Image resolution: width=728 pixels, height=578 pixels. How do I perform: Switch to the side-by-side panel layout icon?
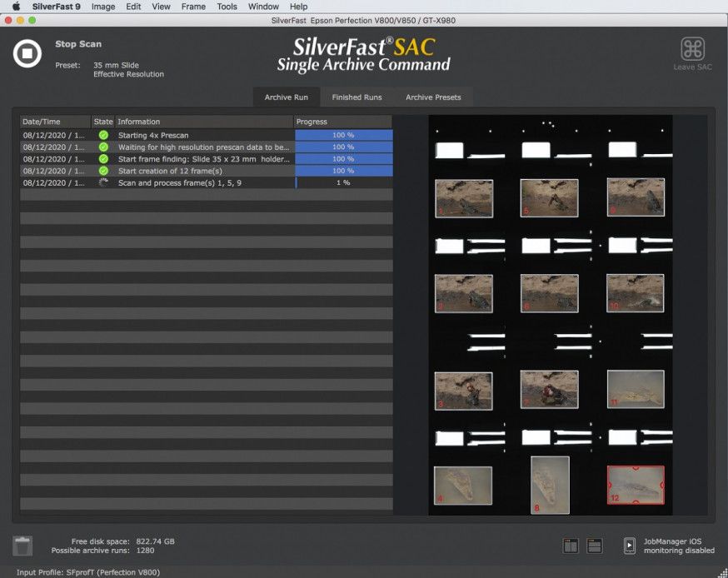(x=571, y=546)
